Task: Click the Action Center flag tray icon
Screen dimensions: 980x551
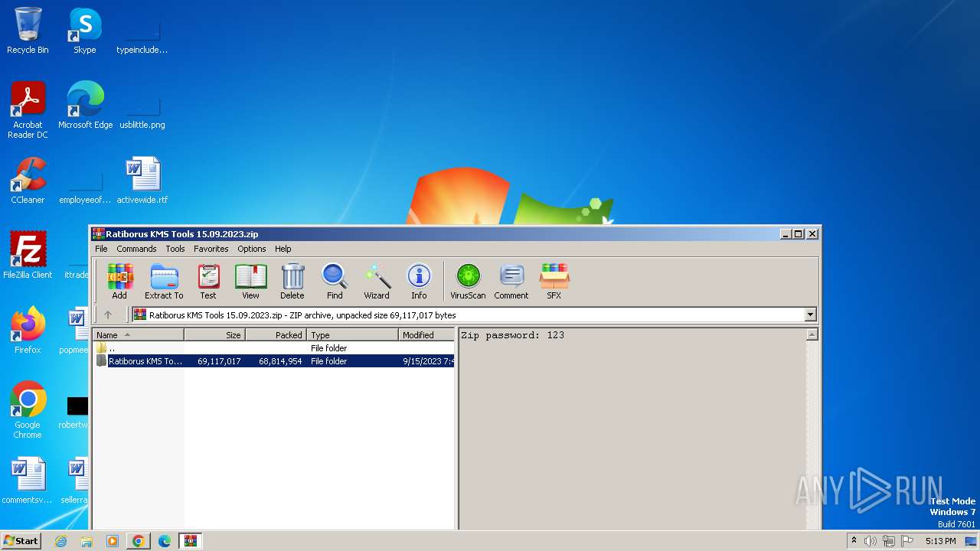Action: coord(907,541)
